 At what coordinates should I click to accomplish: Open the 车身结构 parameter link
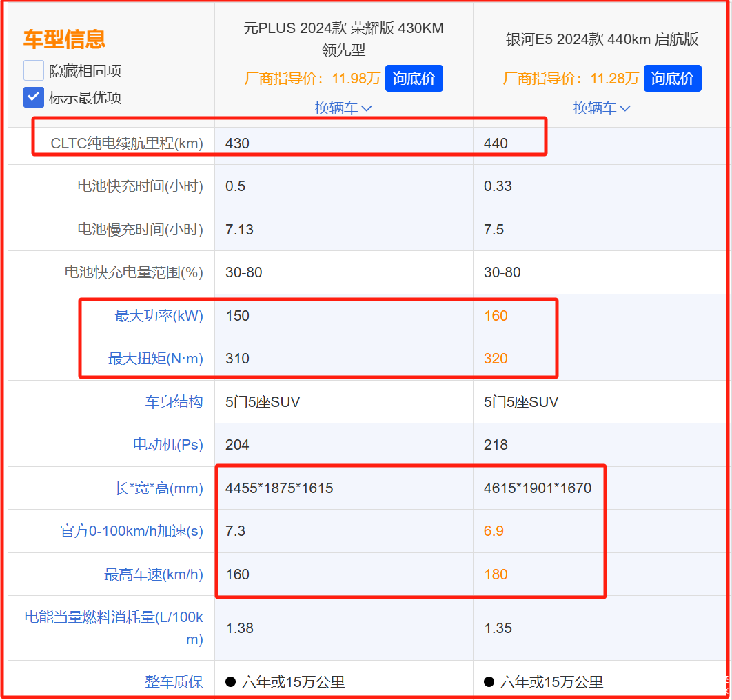pyautogui.click(x=174, y=402)
